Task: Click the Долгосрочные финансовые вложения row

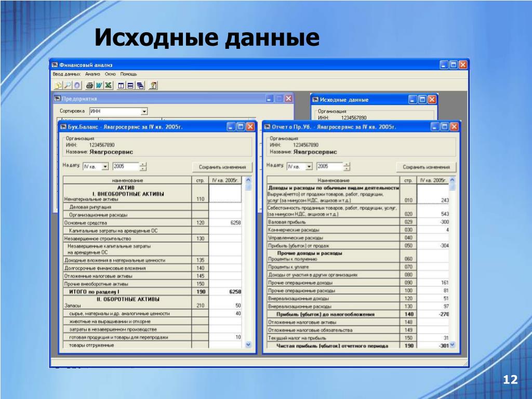Action: tap(128, 268)
